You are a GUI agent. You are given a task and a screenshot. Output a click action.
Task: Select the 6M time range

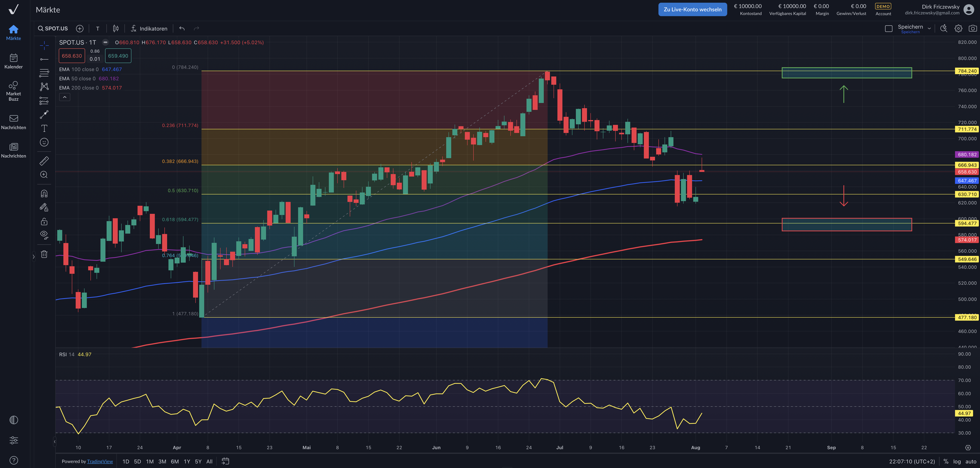(x=175, y=461)
